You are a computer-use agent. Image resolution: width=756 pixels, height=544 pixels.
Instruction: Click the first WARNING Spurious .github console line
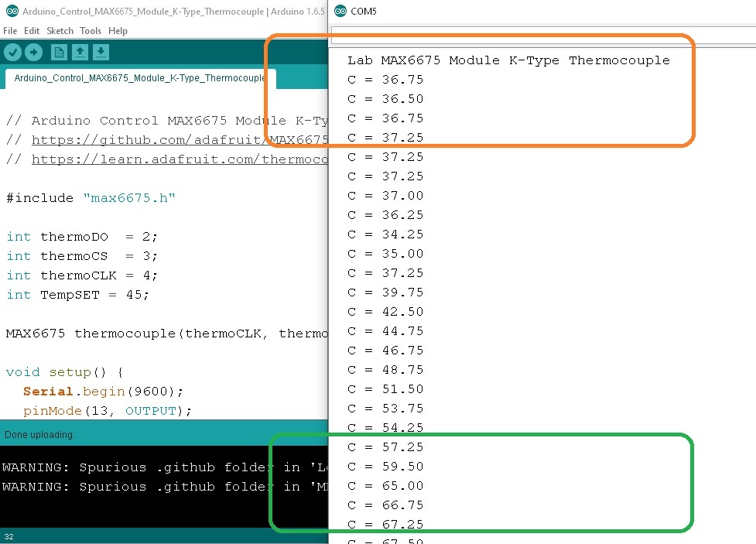(x=165, y=467)
